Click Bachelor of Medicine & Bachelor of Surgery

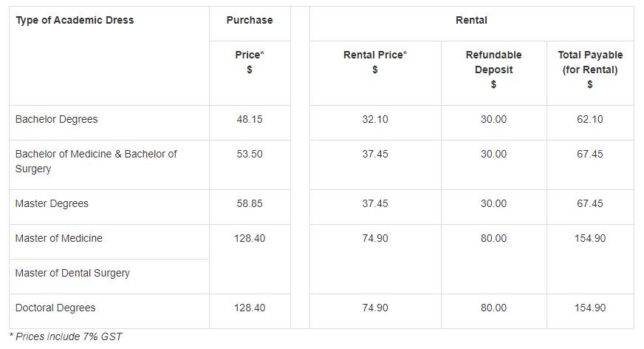pos(96,161)
